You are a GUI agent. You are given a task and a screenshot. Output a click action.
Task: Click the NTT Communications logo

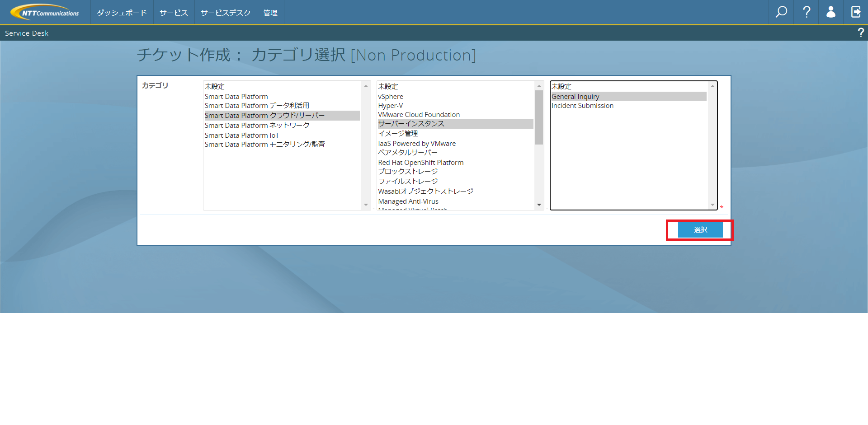tap(45, 12)
